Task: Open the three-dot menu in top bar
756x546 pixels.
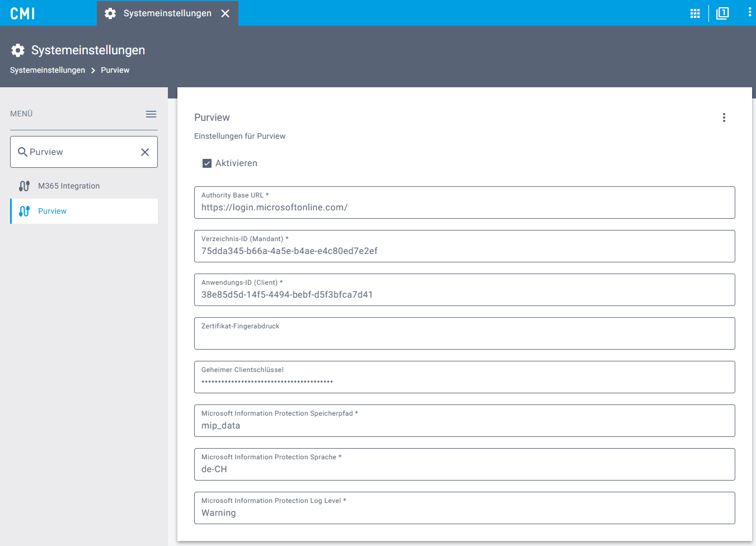Action: [749, 13]
